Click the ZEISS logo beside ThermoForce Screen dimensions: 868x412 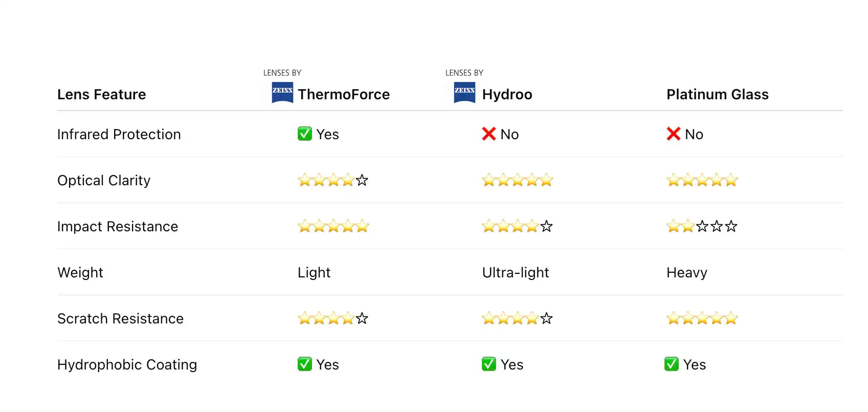click(282, 92)
